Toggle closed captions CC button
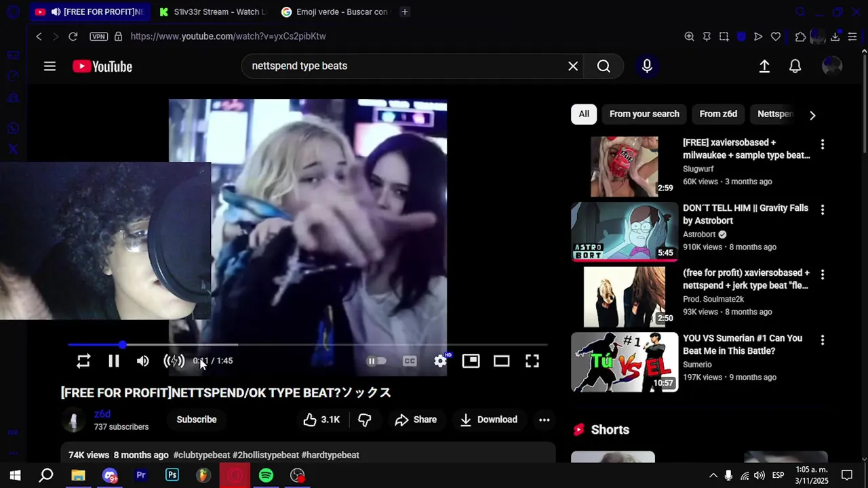Viewport: 868px width, 488px height. (x=410, y=361)
